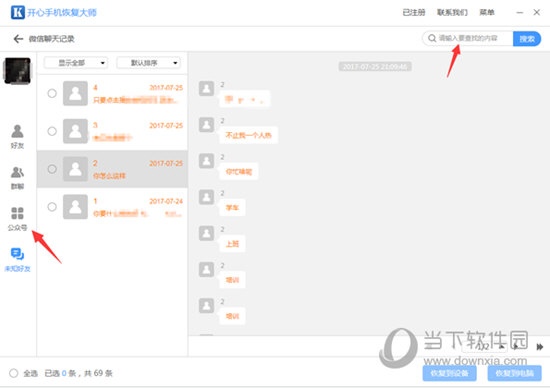The image size is (550, 388).
Task: Toggle the 全选 select-all radio button
Action: 14,373
